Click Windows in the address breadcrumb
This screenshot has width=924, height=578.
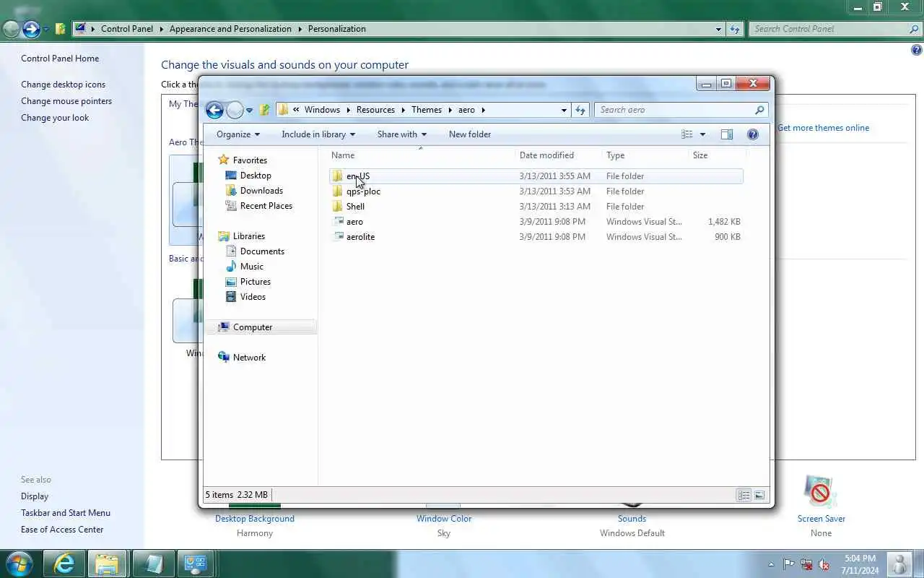322,110
